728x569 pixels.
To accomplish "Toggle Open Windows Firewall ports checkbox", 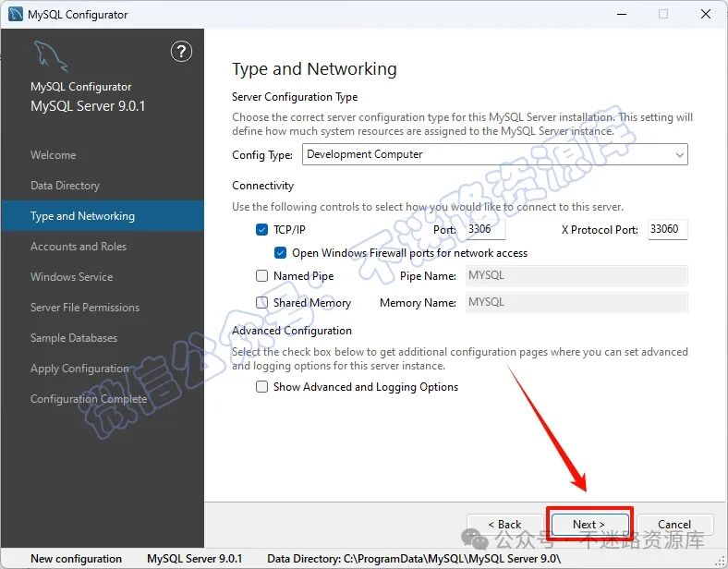I will (281, 253).
